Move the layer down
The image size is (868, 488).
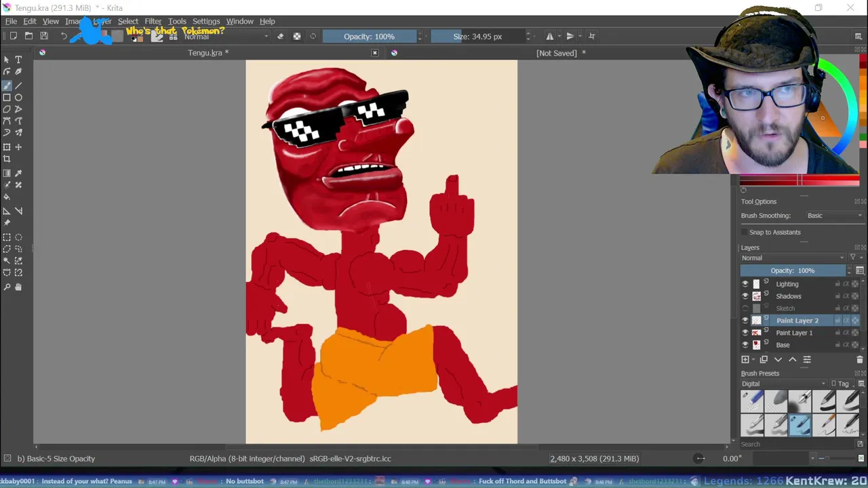(x=778, y=360)
